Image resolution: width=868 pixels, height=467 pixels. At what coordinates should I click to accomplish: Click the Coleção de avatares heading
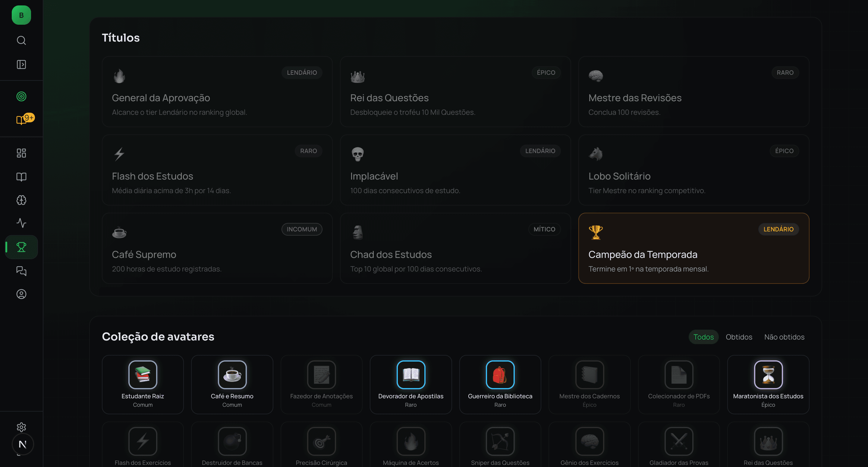[158, 337]
